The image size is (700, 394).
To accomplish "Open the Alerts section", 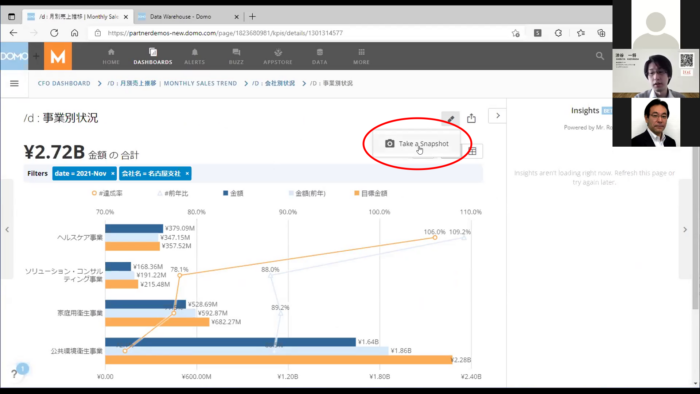I will pyautogui.click(x=195, y=57).
